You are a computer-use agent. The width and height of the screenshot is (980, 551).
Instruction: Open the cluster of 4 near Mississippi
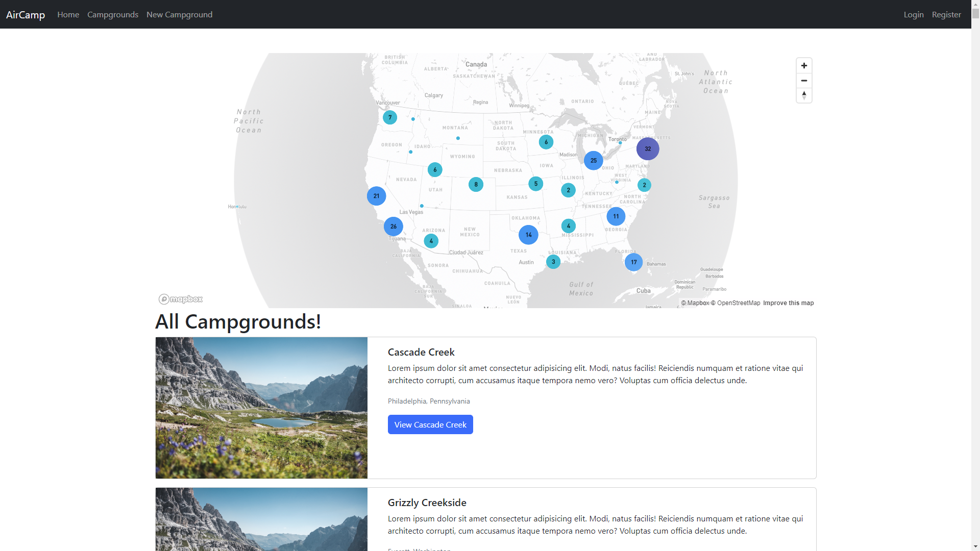[569, 226]
